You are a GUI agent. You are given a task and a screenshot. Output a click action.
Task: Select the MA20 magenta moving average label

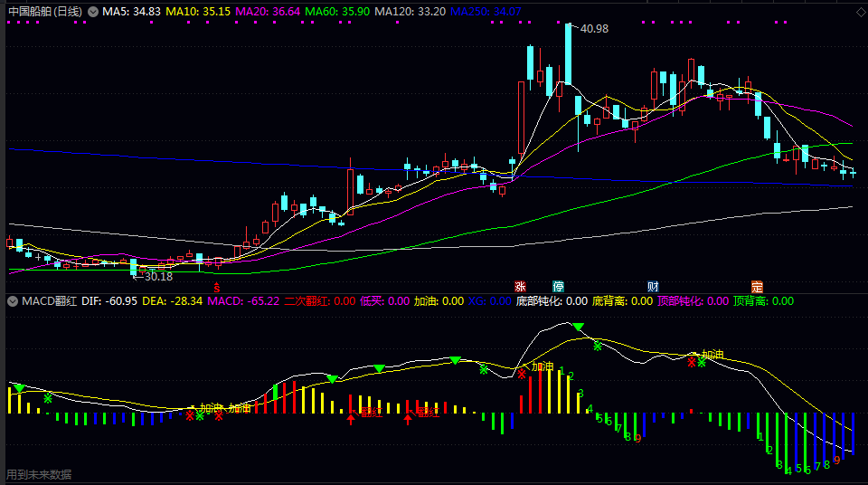click(268, 12)
